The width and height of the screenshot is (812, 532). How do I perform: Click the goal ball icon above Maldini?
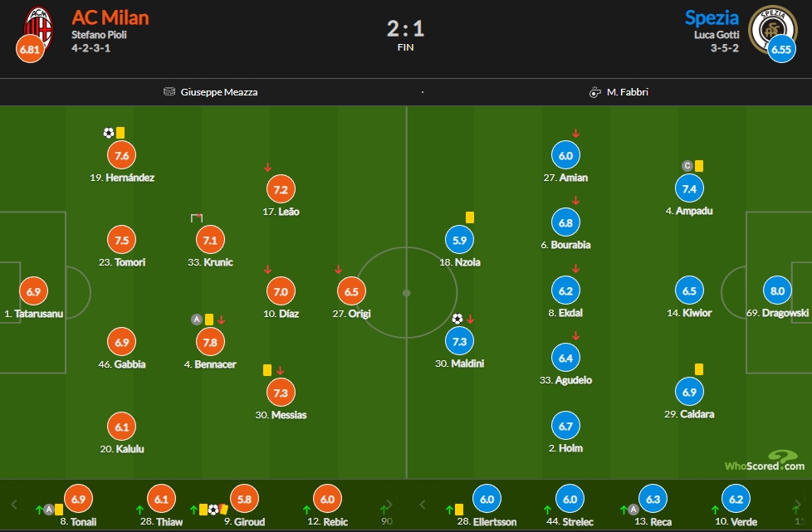[457, 319]
